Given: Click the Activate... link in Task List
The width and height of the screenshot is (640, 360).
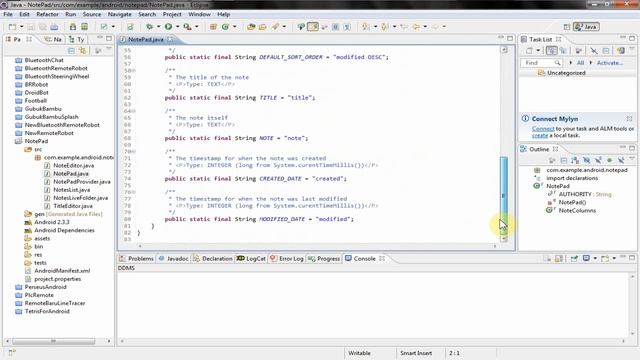Looking at the screenshot, I should 610,63.
